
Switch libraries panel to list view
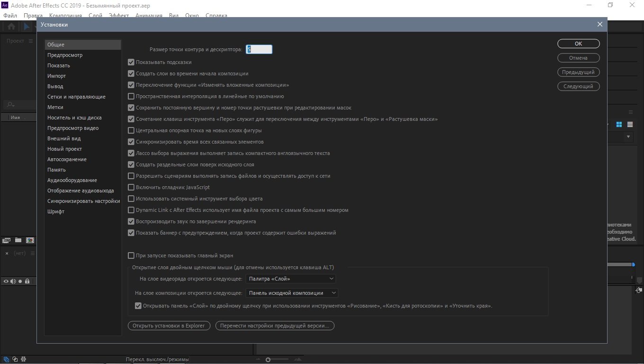coord(630,125)
